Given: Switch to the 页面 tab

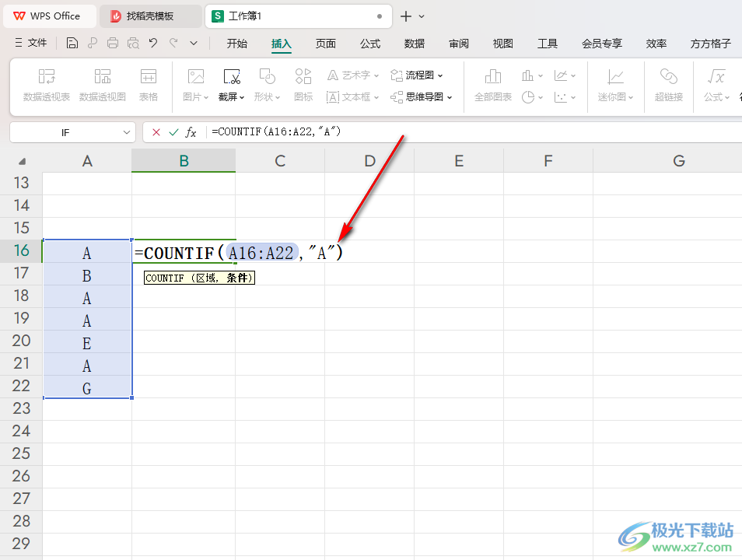Looking at the screenshot, I should point(326,44).
